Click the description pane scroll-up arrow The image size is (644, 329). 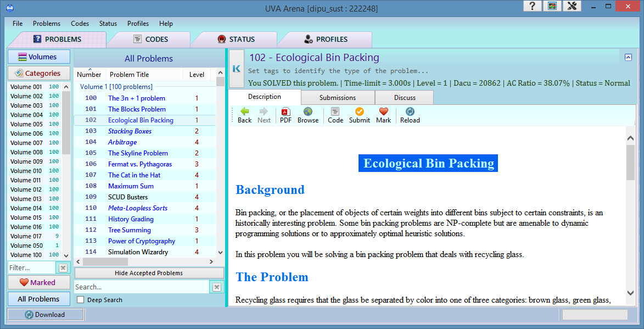coord(630,140)
